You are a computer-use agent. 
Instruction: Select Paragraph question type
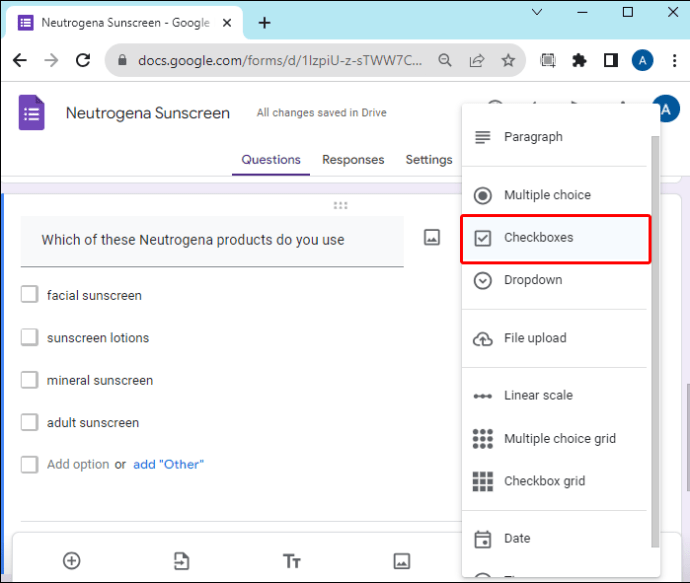(x=554, y=137)
